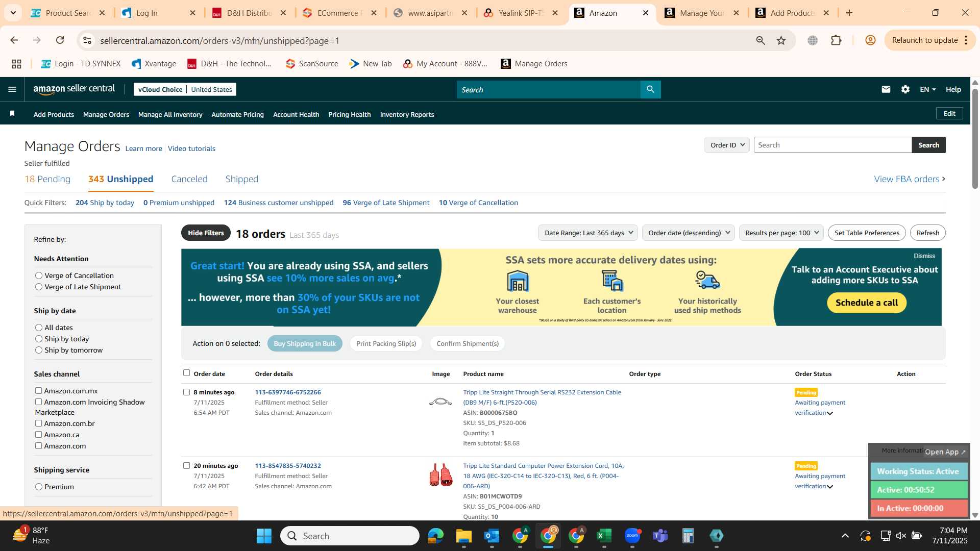Open Excel from the taskbar

(604, 536)
